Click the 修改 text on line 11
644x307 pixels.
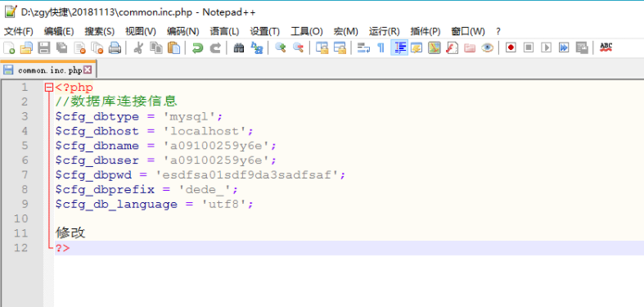point(70,233)
